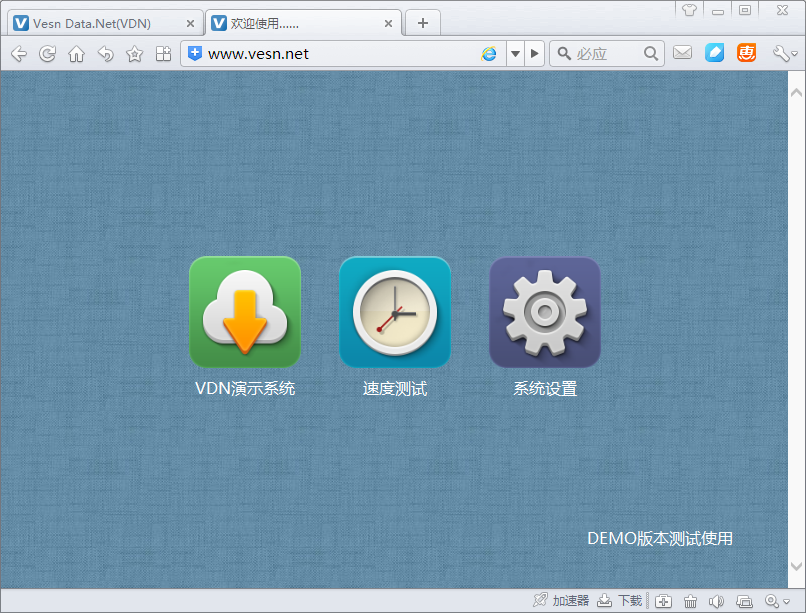Expand the page zoom magnifier dropdown
The height and width of the screenshot is (613, 806).
click(777, 601)
